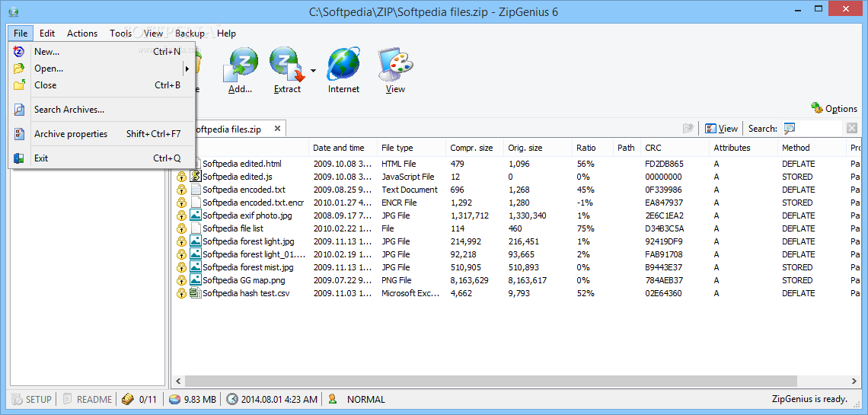Sort by Orig. size column header

point(538,148)
